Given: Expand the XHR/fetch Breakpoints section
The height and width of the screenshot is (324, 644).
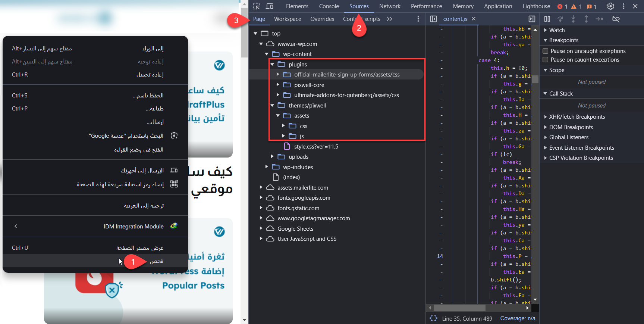Looking at the screenshot, I should pos(546,117).
